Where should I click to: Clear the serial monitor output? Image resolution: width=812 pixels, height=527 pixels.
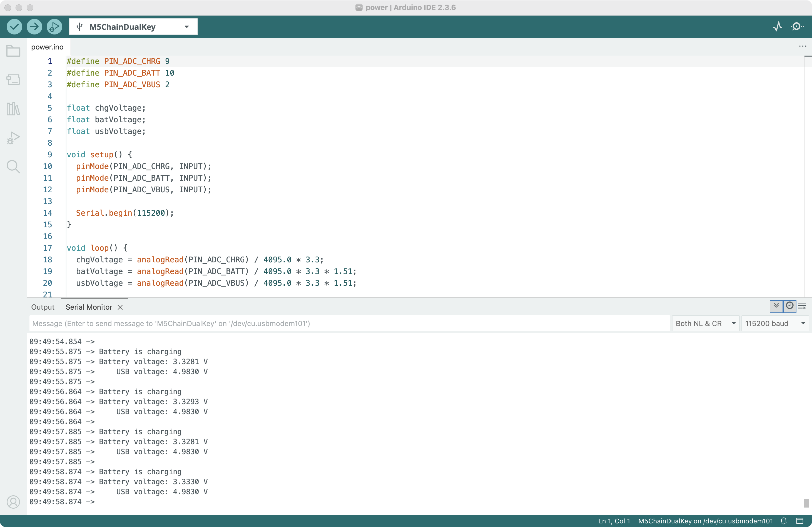802,306
